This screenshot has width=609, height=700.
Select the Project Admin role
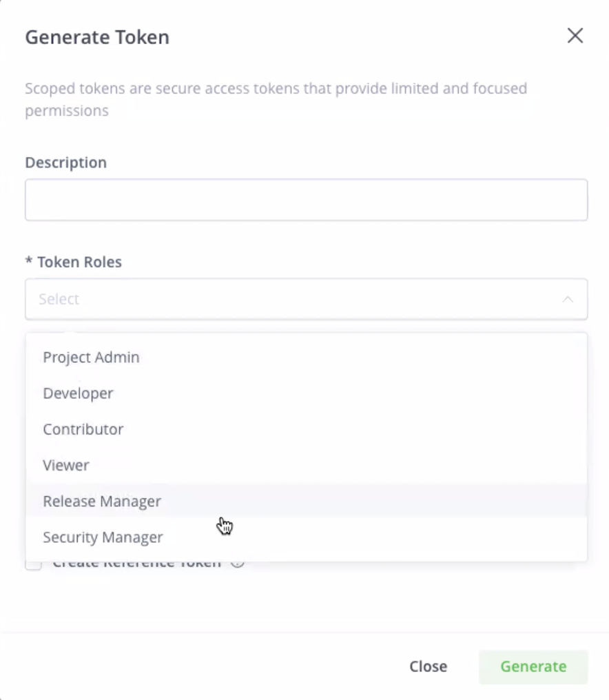pos(91,358)
